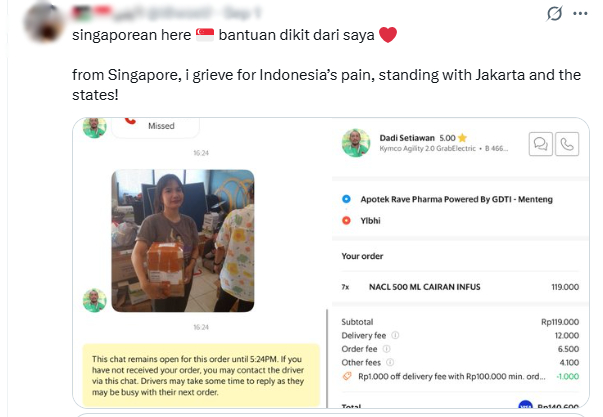The height and width of the screenshot is (417, 603).
Task: Click the driver avatar beside delivery photo
Action: [x=95, y=300]
